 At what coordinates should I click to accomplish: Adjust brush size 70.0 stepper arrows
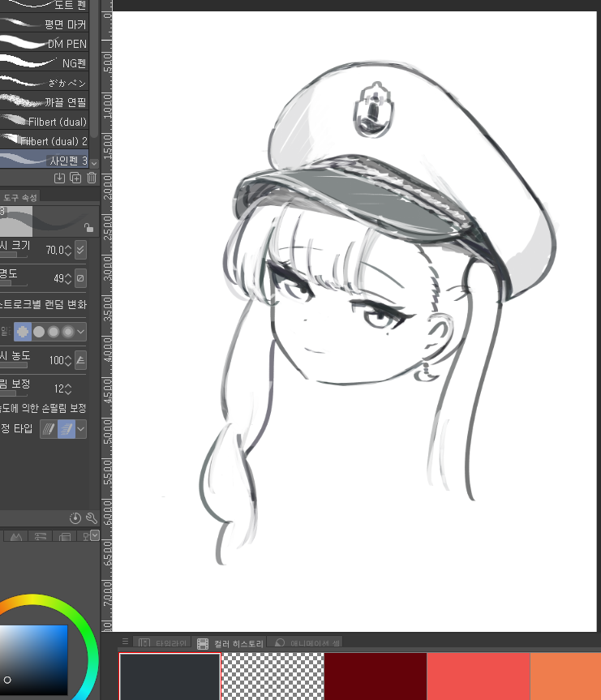click(x=68, y=250)
